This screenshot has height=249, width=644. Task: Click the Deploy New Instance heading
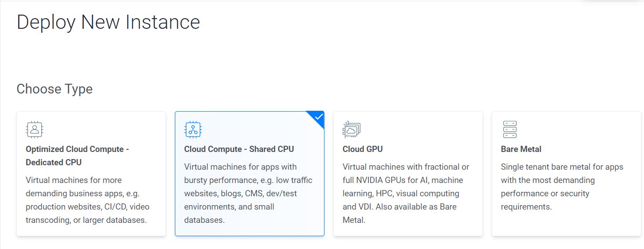click(x=108, y=22)
